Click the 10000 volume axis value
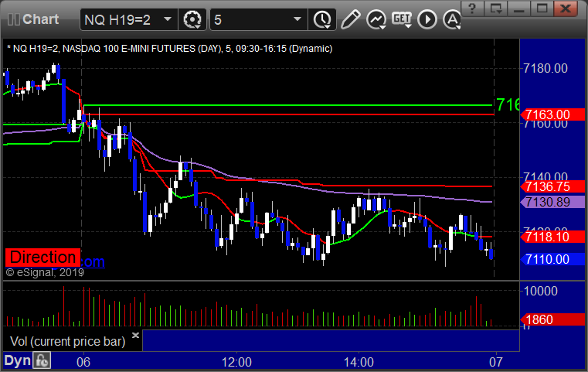Screen dimensions: 588x372 540,291
